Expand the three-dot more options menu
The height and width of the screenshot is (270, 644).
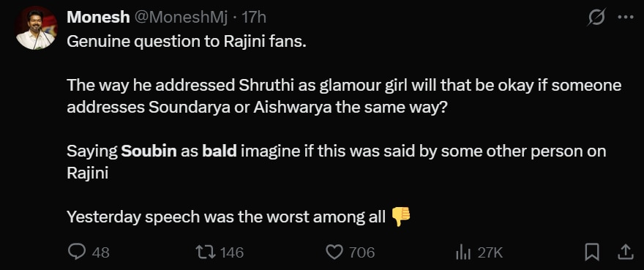[626, 18]
